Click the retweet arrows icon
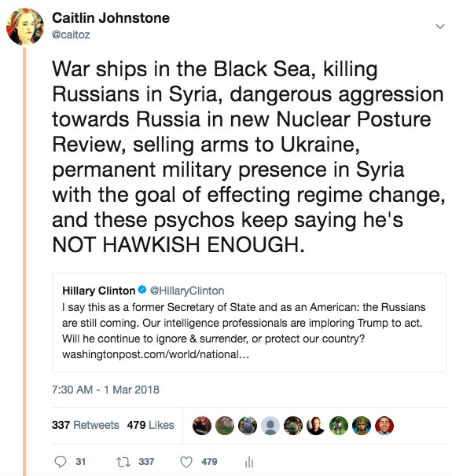Viewport: 452px width, 476px height. [x=123, y=462]
